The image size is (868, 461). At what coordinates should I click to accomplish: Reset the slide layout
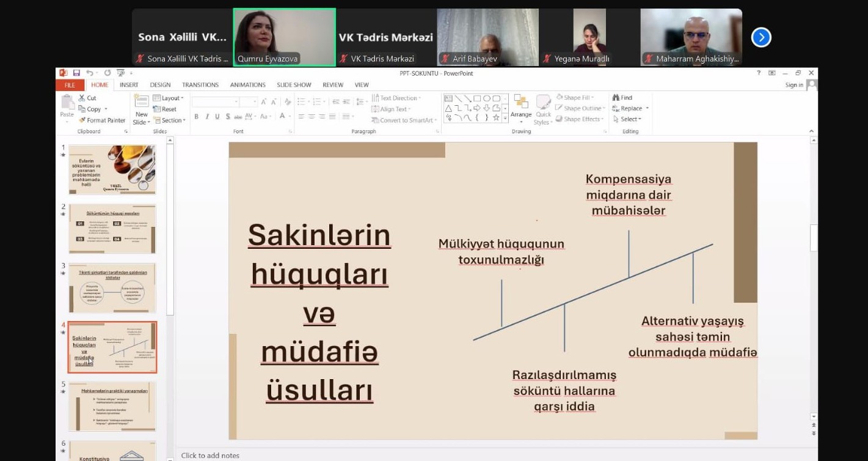tap(165, 109)
